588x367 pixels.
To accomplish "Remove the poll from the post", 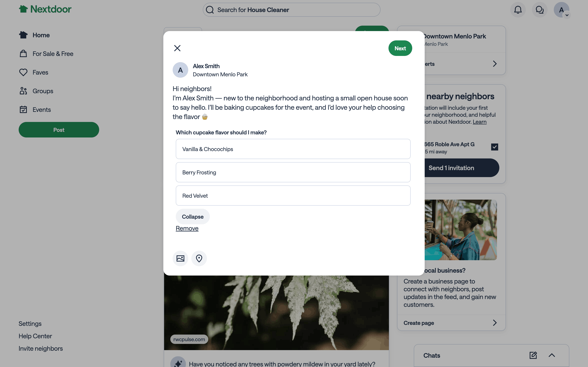I will 187,228.
